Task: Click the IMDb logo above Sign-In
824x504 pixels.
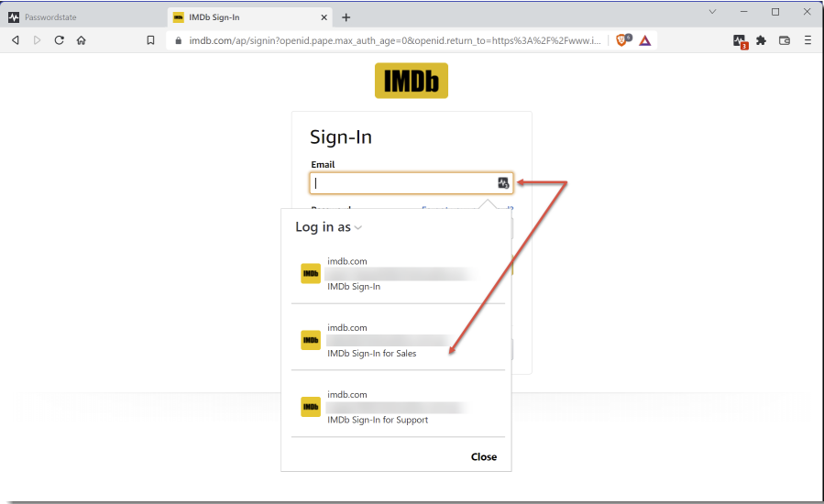Action: pos(412,81)
